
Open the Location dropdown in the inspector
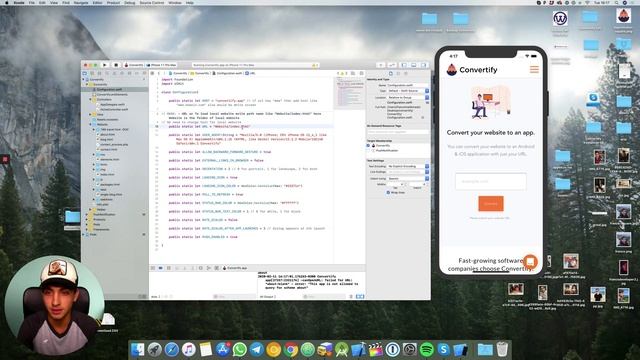tap(408, 98)
